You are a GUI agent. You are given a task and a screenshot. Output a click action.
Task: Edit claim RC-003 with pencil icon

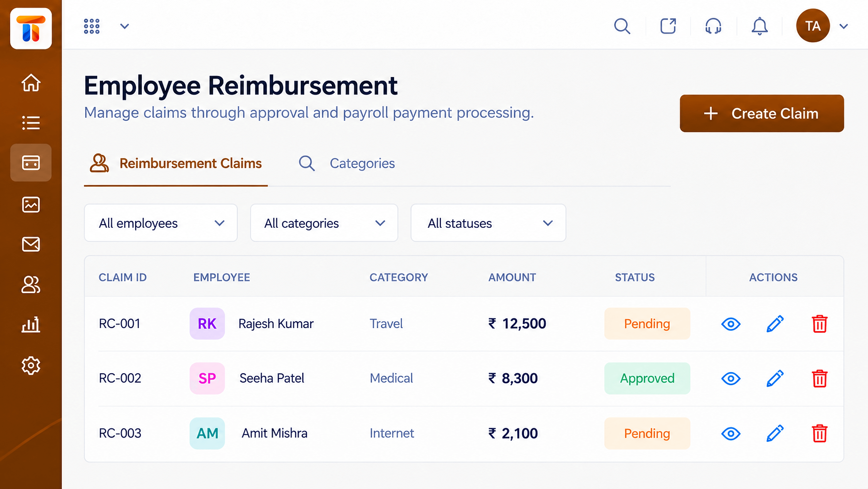pyautogui.click(x=775, y=434)
